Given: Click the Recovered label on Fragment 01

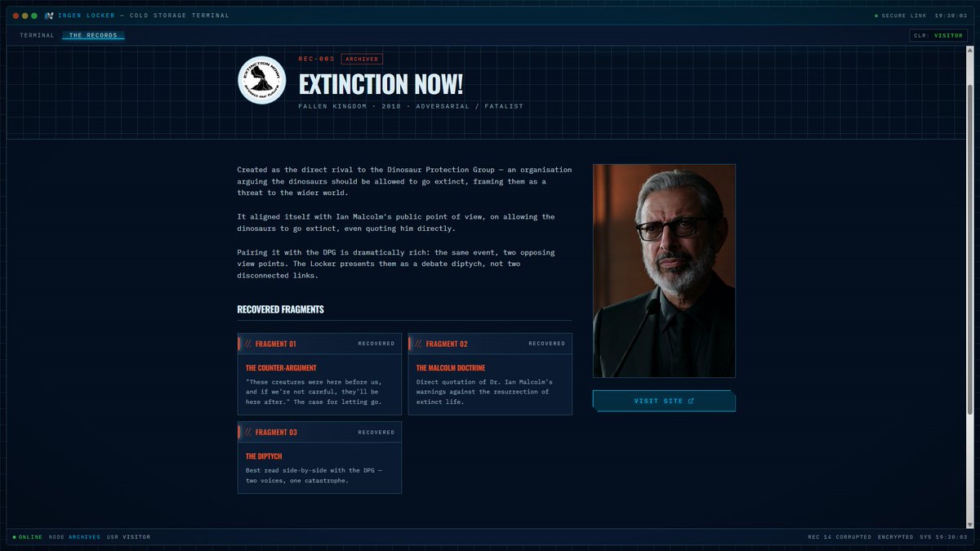Looking at the screenshot, I should (x=376, y=344).
